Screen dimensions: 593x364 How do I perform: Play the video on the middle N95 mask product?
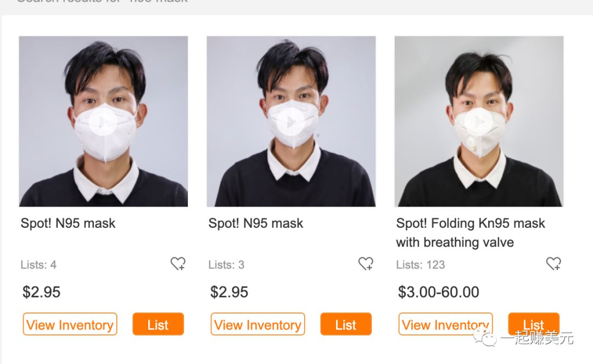(x=291, y=121)
